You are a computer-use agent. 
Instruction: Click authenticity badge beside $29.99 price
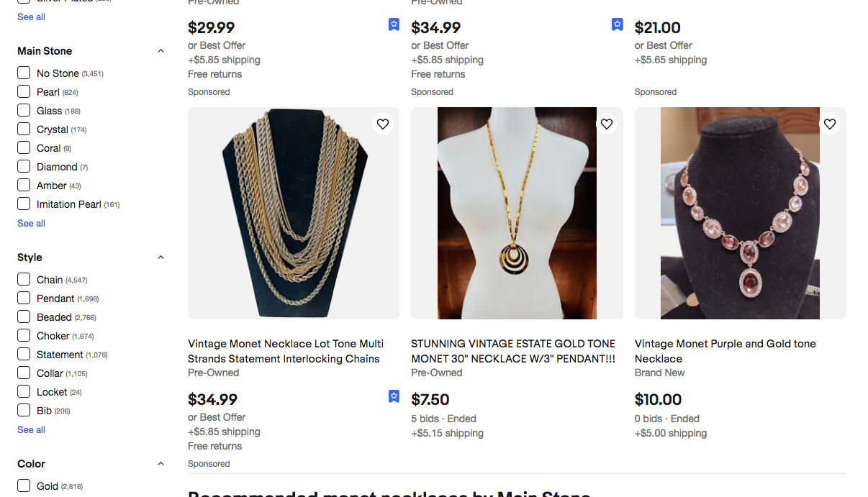(x=394, y=24)
